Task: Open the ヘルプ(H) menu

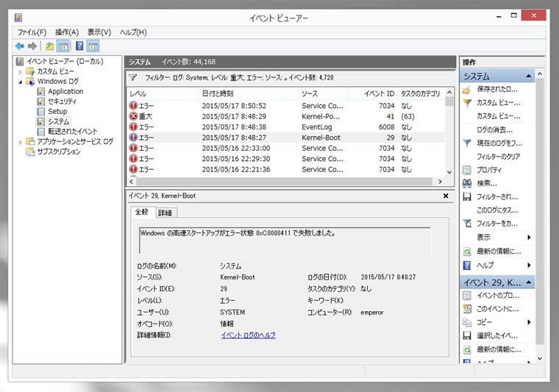Action: pyautogui.click(x=133, y=32)
